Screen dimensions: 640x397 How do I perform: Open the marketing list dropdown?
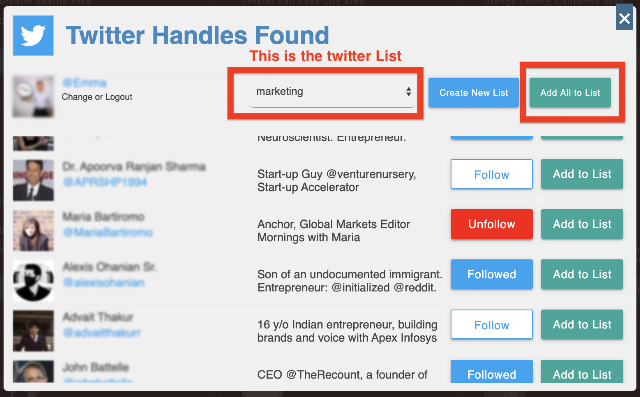coord(332,92)
